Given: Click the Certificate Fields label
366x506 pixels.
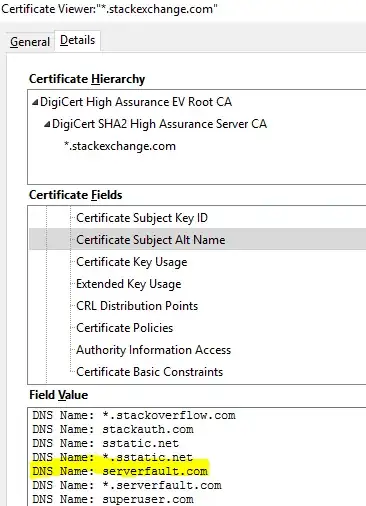Looking at the screenshot, I should 76,195.
